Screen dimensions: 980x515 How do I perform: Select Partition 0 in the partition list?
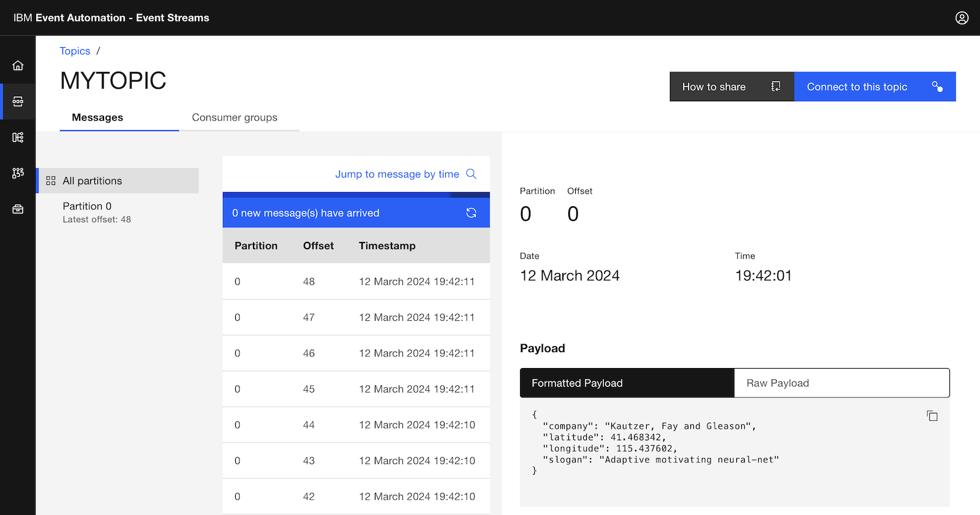point(87,206)
